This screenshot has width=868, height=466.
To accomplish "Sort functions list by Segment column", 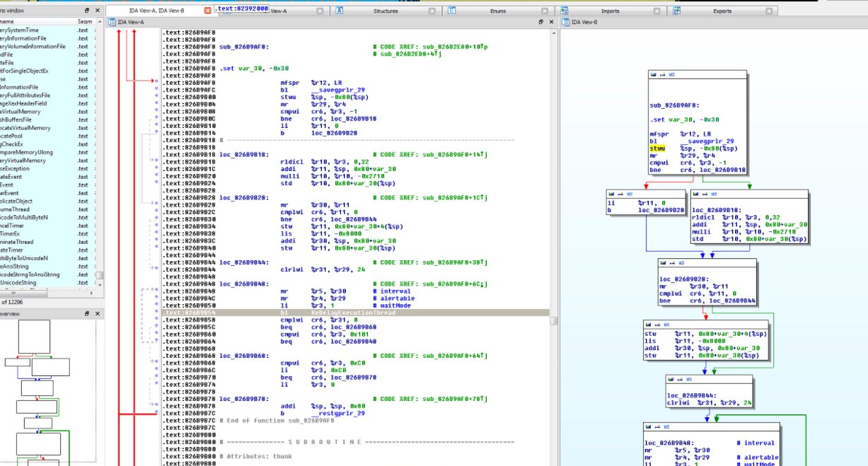I will click(x=84, y=22).
